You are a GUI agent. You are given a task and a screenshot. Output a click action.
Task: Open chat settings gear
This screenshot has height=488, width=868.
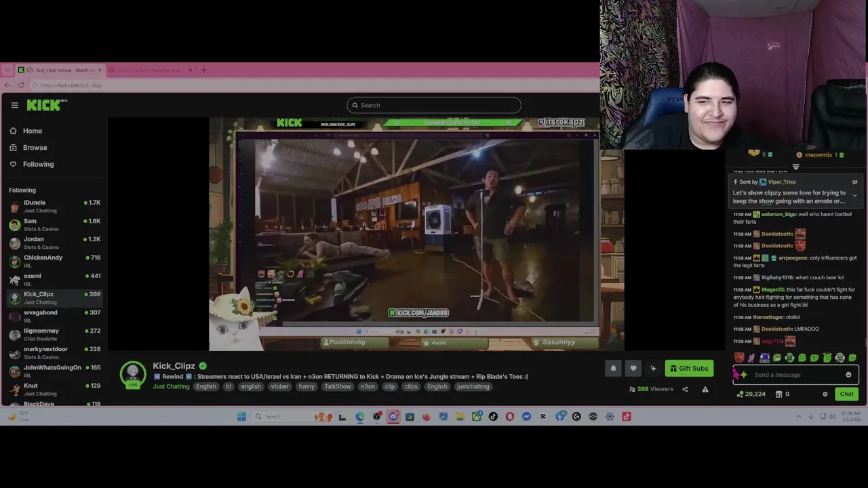[x=825, y=394]
